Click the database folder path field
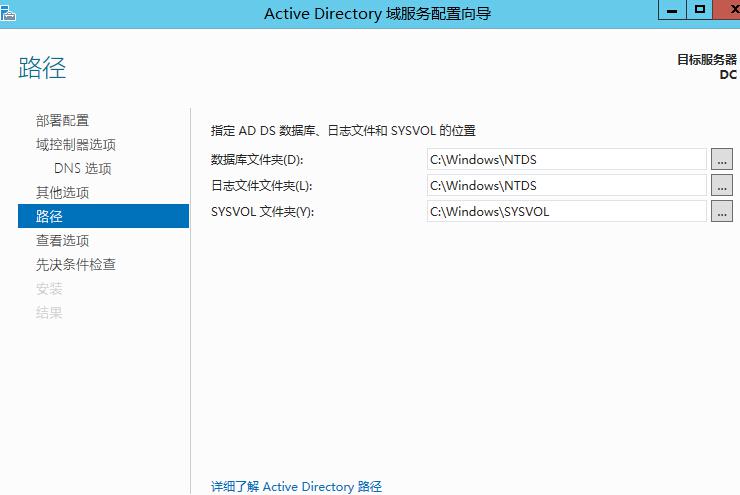This screenshot has width=740, height=495. point(566,159)
